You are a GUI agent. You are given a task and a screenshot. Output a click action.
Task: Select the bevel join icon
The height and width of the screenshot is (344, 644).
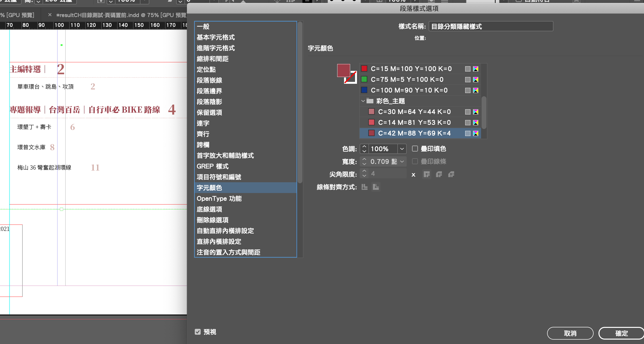(451, 174)
